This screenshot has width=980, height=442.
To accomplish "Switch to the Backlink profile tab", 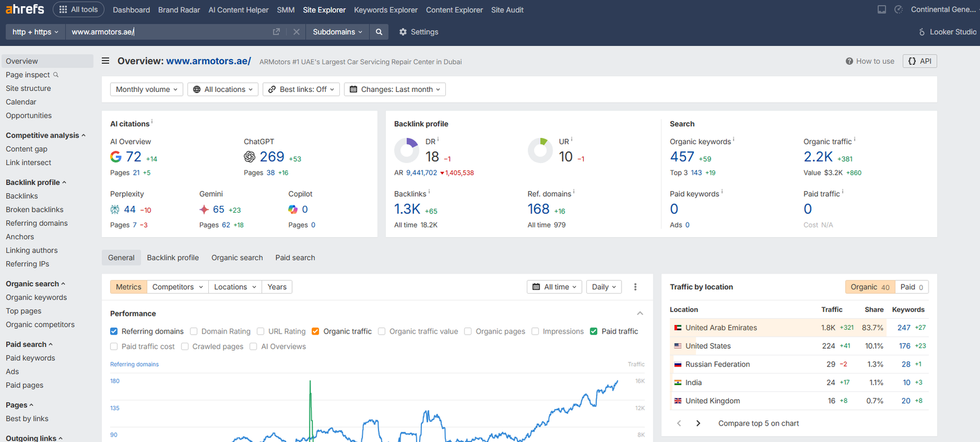I will point(173,257).
